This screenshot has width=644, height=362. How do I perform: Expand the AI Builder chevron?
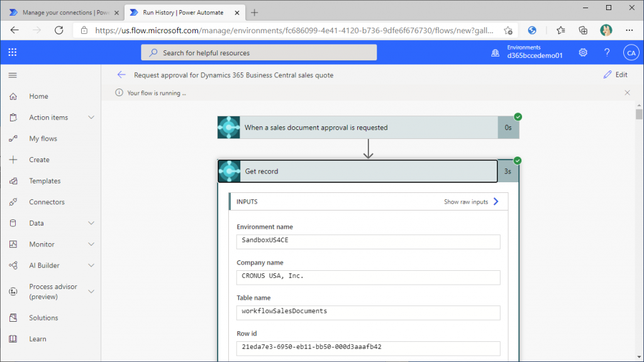point(91,266)
